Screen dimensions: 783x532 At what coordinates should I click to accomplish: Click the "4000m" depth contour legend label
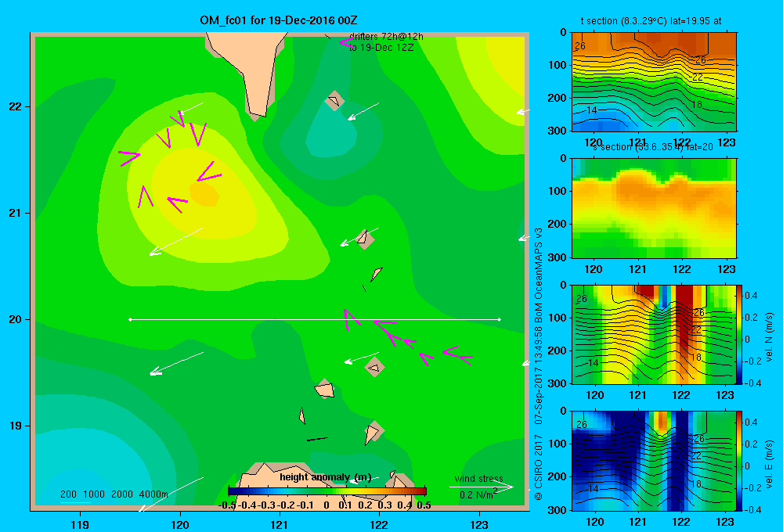tap(153, 494)
